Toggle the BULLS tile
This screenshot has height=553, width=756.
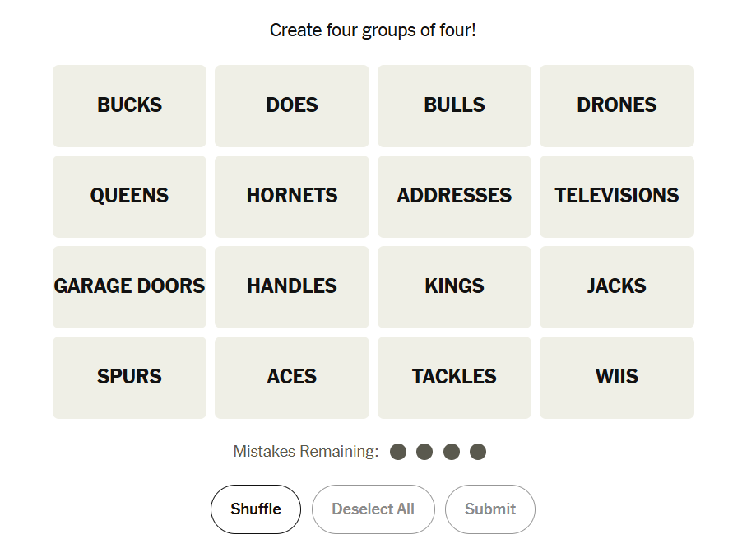tap(454, 106)
